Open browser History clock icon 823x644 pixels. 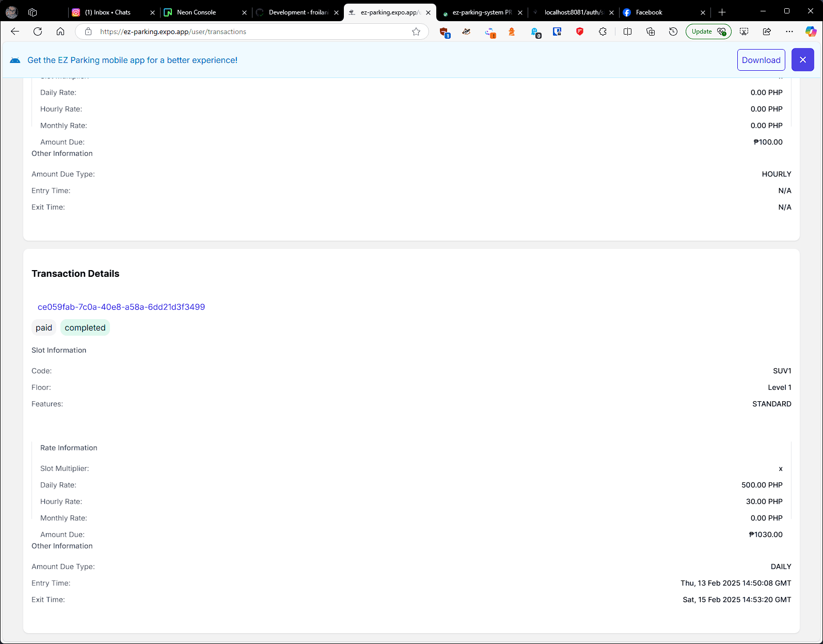click(673, 32)
